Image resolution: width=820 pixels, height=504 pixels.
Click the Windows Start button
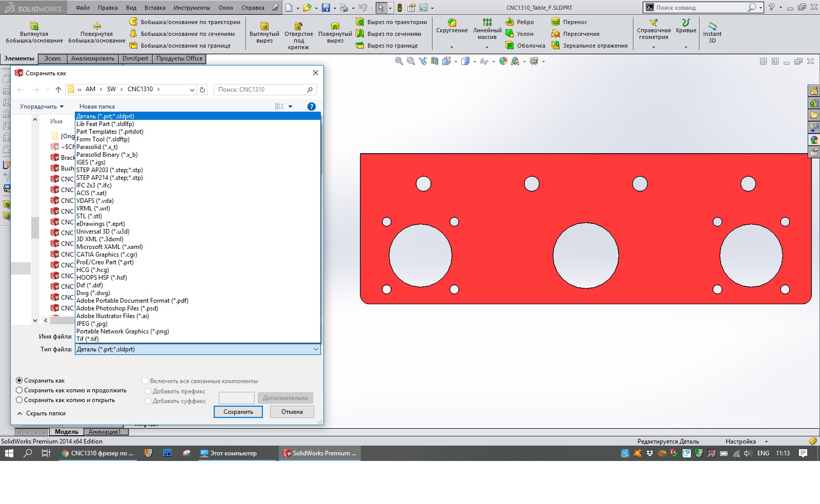[x=9, y=453]
